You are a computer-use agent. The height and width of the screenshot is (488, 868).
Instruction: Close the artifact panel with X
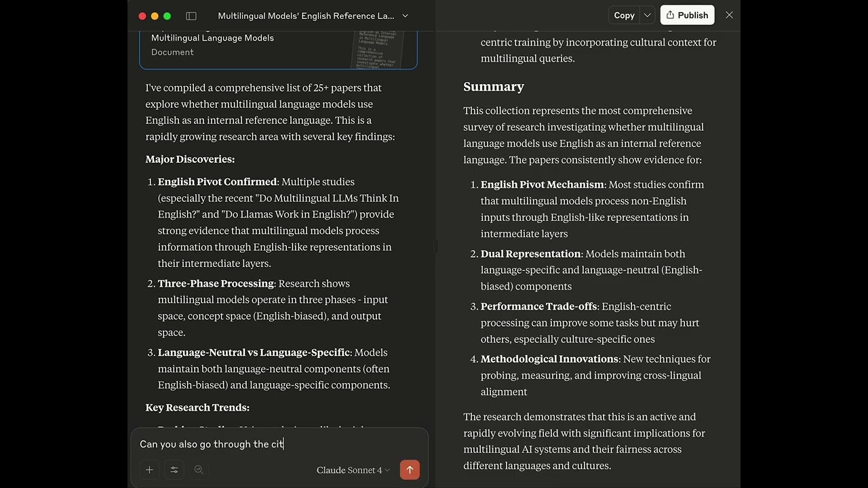tap(729, 15)
